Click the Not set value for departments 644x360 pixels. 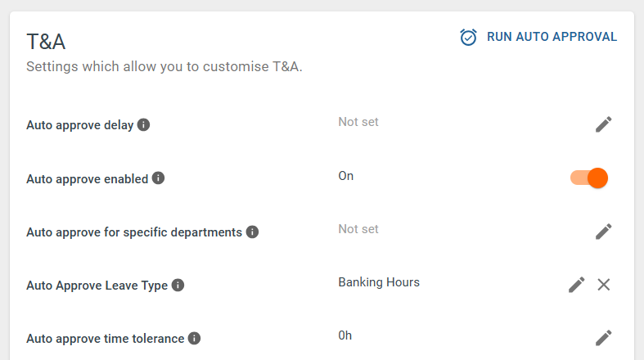click(x=358, y=229)
